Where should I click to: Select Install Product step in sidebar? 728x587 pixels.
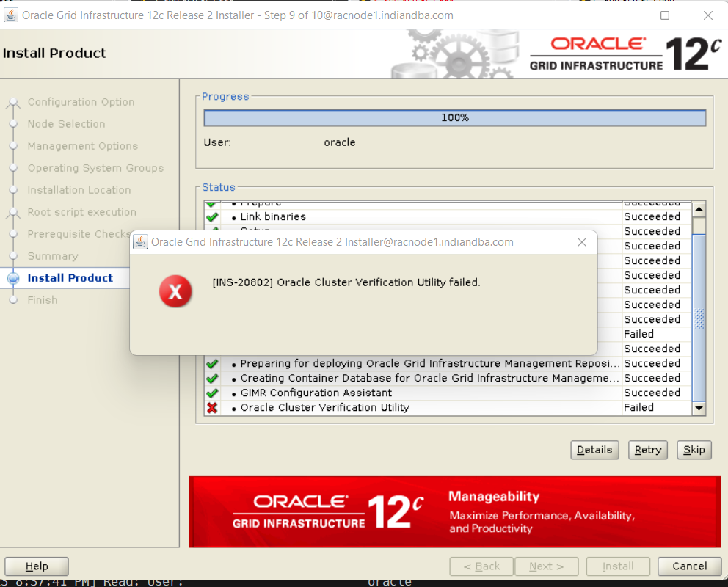(70, 278)
